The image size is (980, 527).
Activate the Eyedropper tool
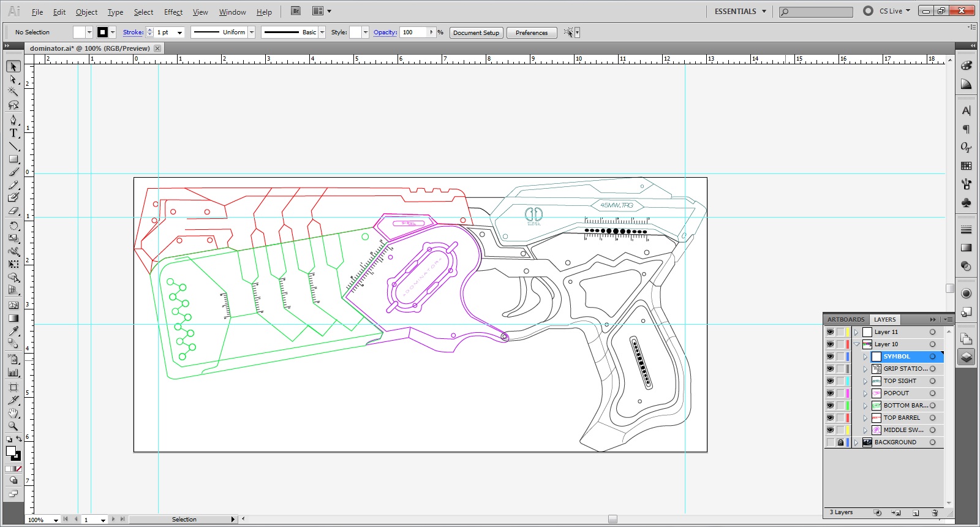point(13,331)
